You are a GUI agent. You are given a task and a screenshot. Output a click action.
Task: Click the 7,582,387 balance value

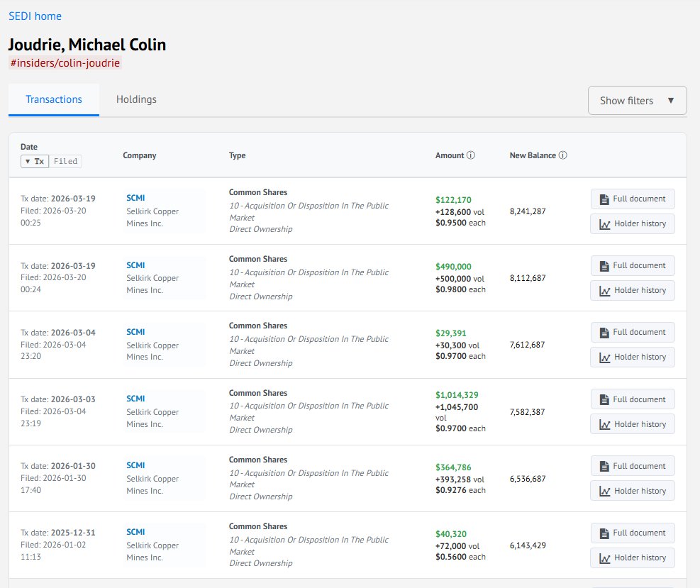click(527, 412)
